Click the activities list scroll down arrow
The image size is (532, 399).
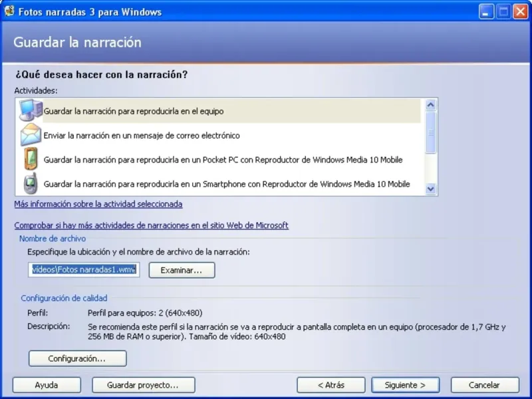(430, 189)
